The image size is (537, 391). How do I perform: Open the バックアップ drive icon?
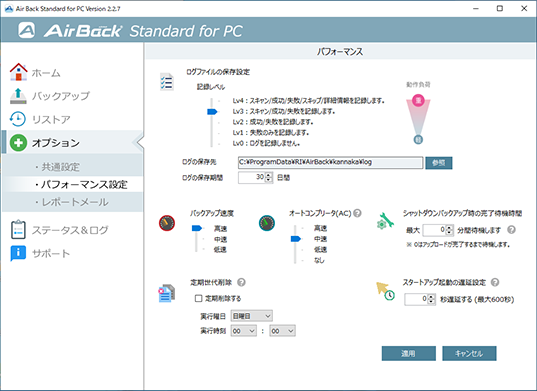(x=18, y=96)
